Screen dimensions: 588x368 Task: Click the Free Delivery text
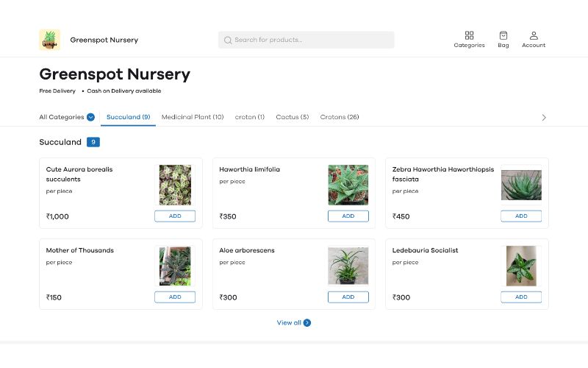coord(57,91)
